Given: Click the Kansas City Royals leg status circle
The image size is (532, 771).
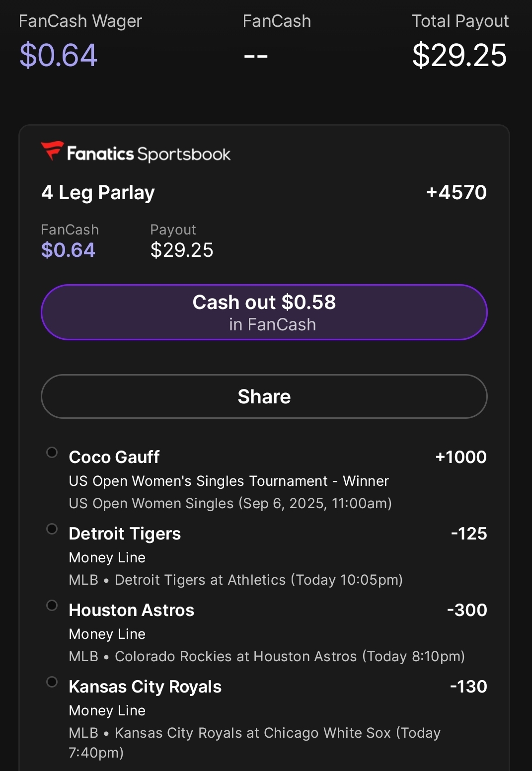Looking at the screenshot, I should point(52,682).
